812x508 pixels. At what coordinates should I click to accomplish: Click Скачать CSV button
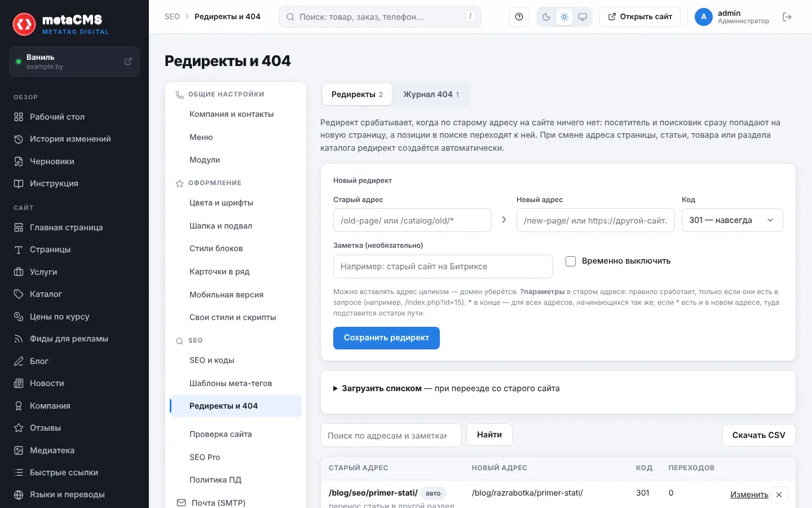point(758,435)
